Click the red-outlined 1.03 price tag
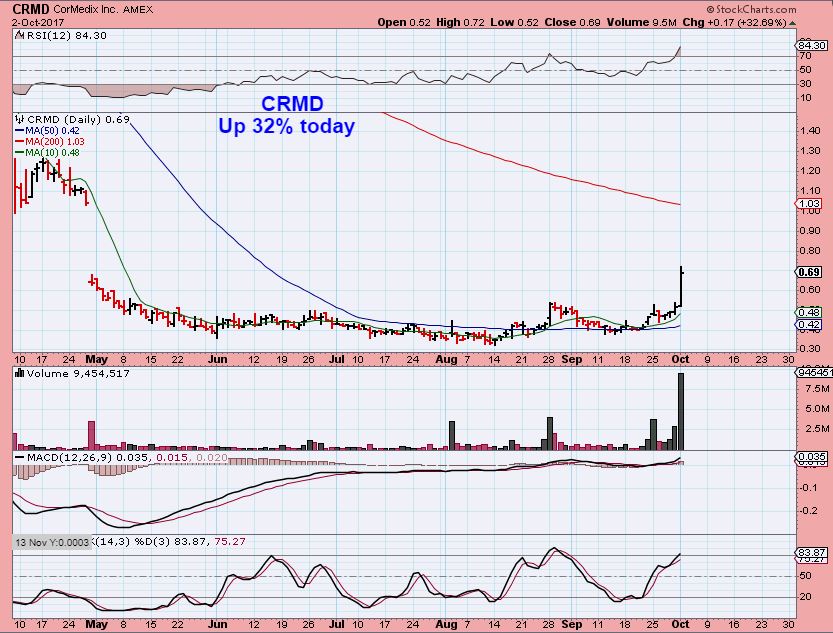This screenshot has height=633, width=833. tap(808, 204)
